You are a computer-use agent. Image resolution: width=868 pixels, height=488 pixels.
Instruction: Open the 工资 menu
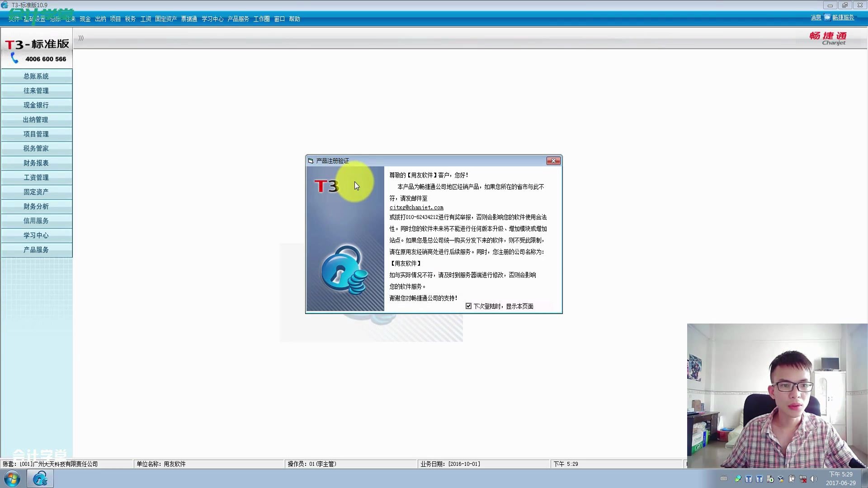(x=146, y=19)
